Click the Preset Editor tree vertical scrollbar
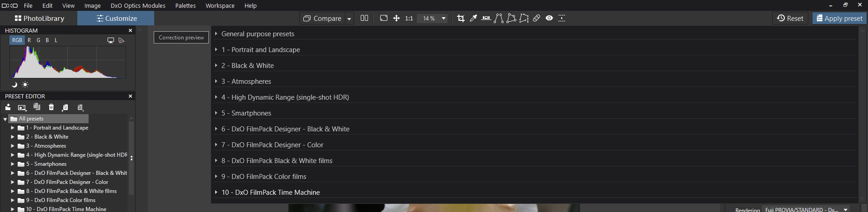 click(132, 158)
